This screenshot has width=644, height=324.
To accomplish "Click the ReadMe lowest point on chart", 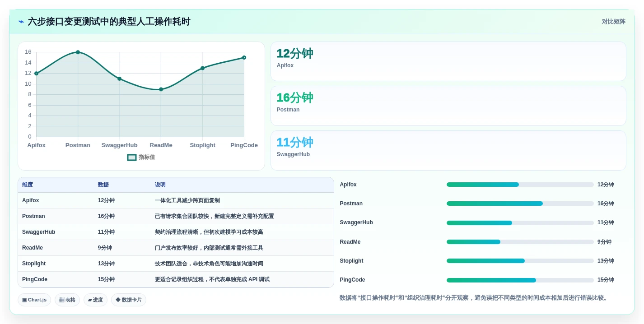I will (161, 89).
